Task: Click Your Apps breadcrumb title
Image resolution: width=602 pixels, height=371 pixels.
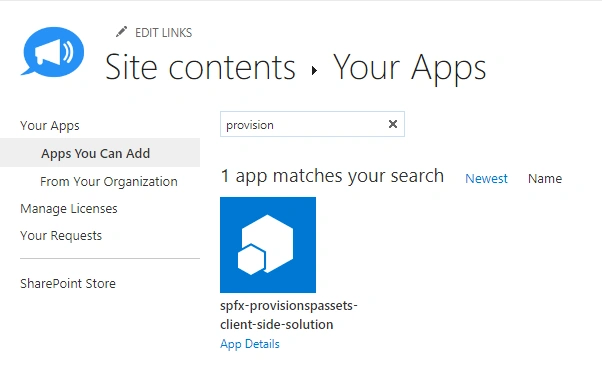Action: pyautogui.click(x=410, y=68)
